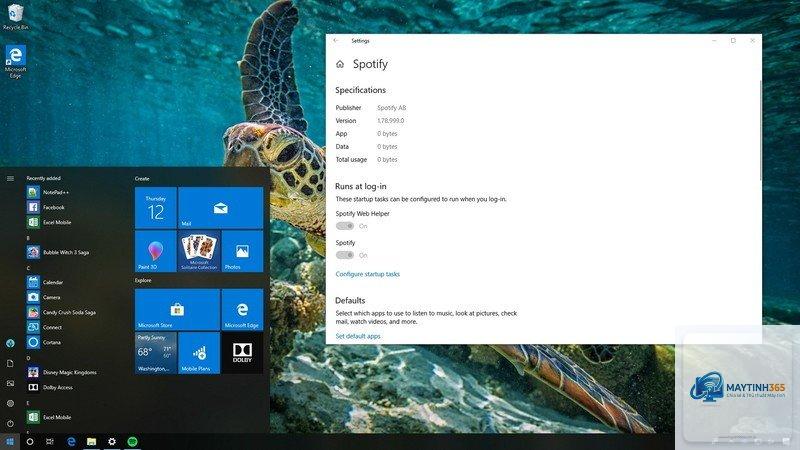Click the letter B group header

coord(28,238)
